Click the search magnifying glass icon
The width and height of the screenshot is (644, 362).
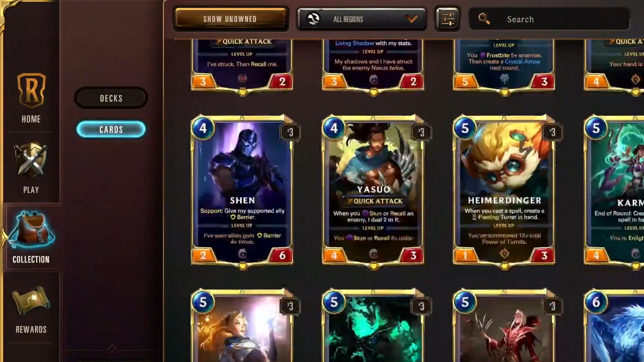point(484,19)
